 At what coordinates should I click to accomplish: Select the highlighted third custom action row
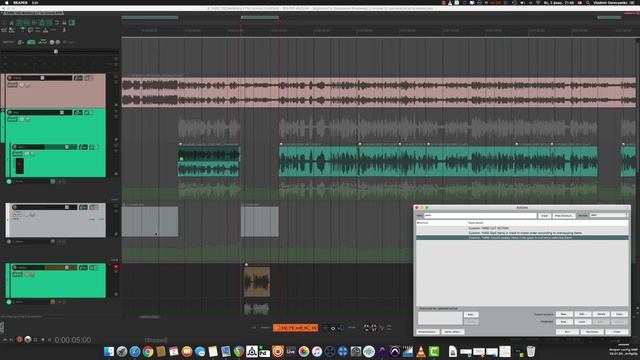(x=522, y=238)
